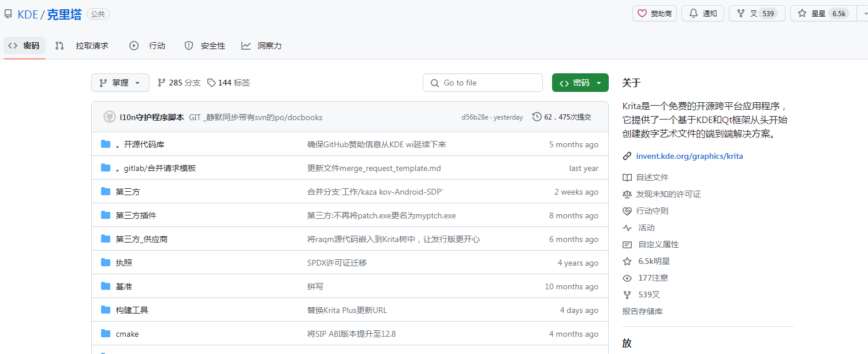Open commit message 更新文件merge_request_template.md
Screen dimensions: 868x354
[x=374, y=168]
